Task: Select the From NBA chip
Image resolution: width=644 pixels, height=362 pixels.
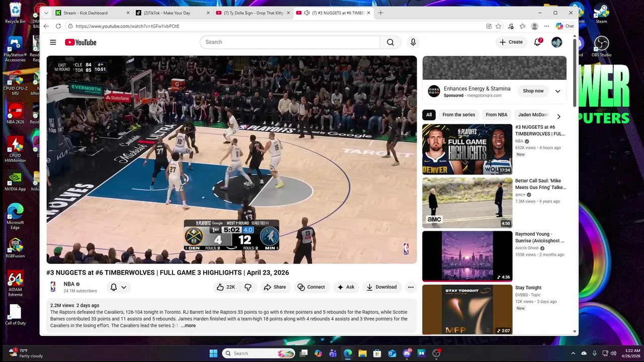Action: (497, 115)
